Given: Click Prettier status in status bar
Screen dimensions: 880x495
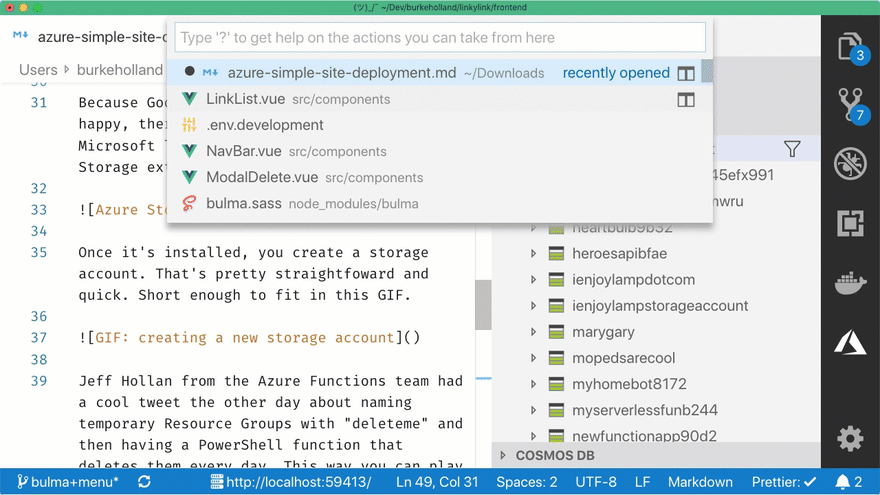Looking at the screenshot, I should click(784, 482).
